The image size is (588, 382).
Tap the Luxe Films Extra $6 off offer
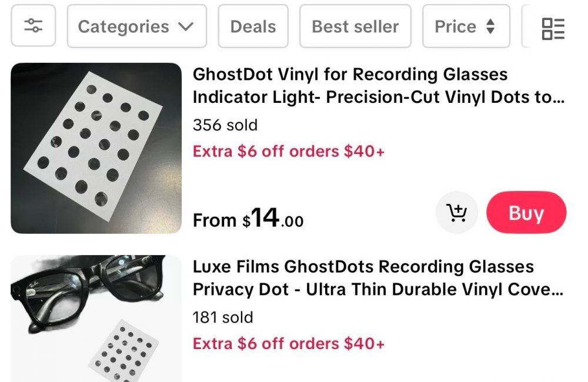point(289,343)
